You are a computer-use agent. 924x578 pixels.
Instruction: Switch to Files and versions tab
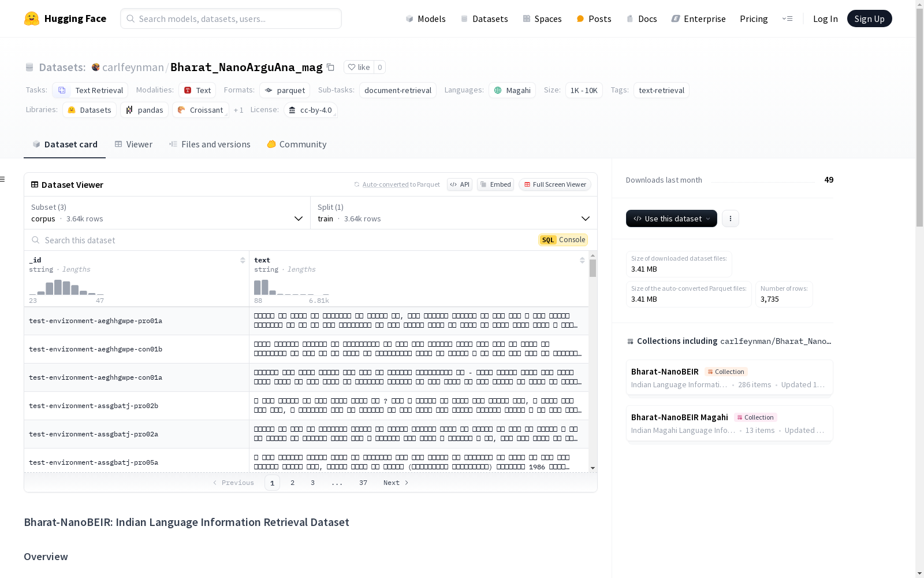coord(210,144)
